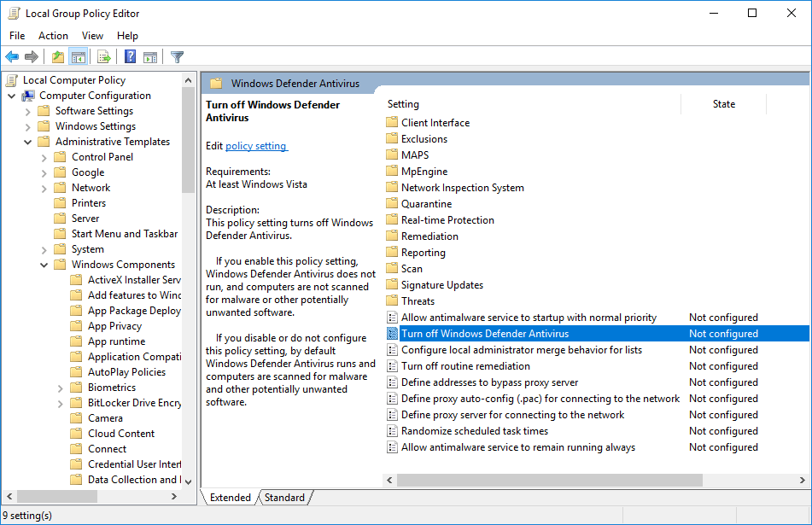Select 'Allow antimalware service to startup with normal priority'

(x=597, y=318)
